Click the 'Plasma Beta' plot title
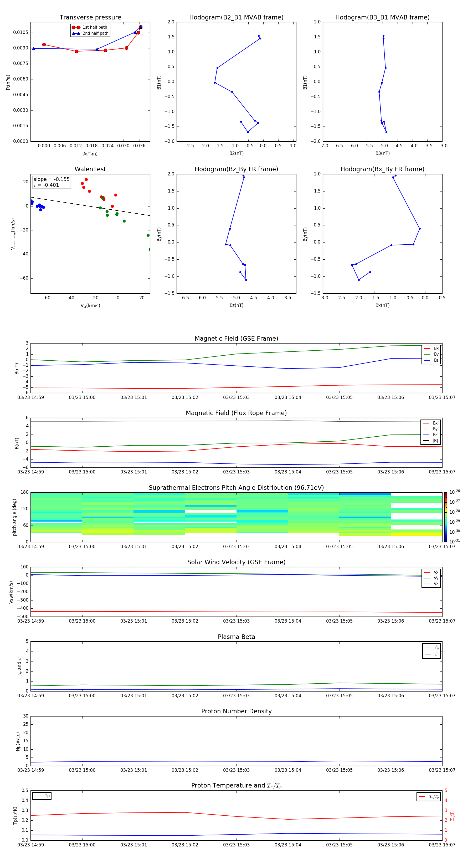Viewport: 473px width, 868px height. click(x=236, y=637)
